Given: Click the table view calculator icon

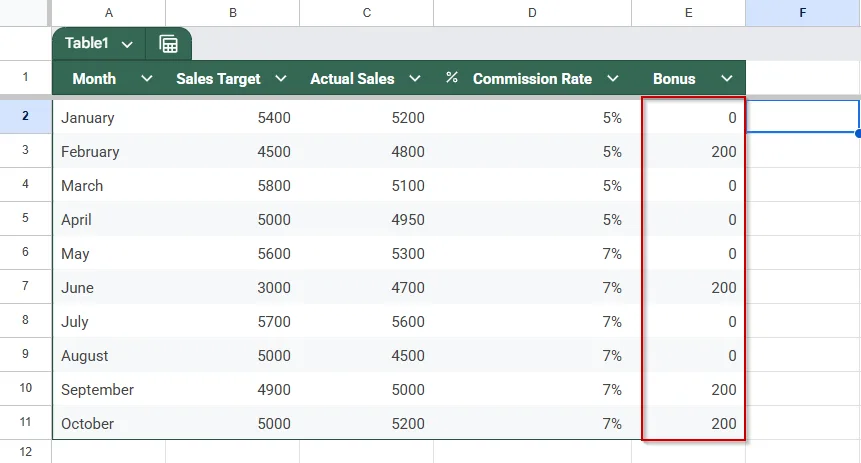Looking at the screenshot, I should (x=169, y=44).
